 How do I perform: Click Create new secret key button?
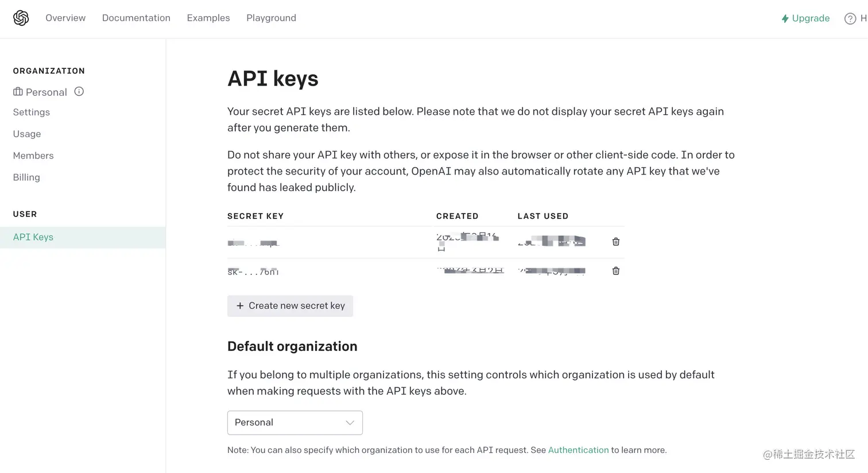[290, 306]
